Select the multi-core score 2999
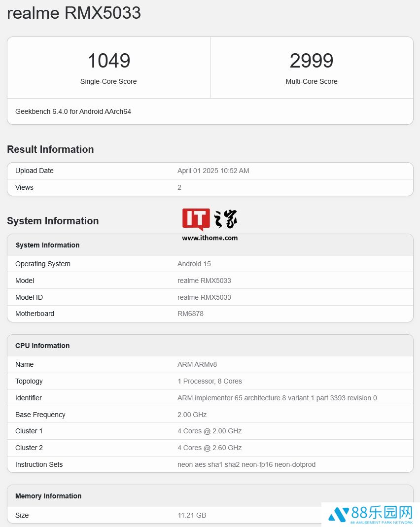The width and height of the screenshot is (420, 527). [x=312, y=61]
